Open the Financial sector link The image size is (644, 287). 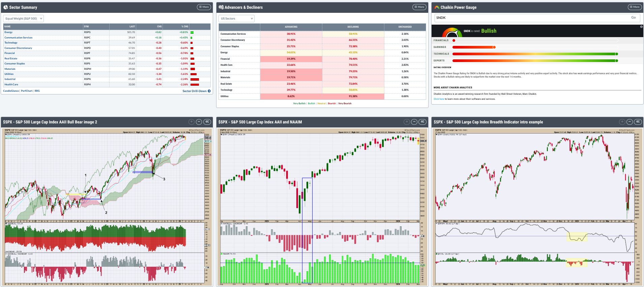[9, 53]
